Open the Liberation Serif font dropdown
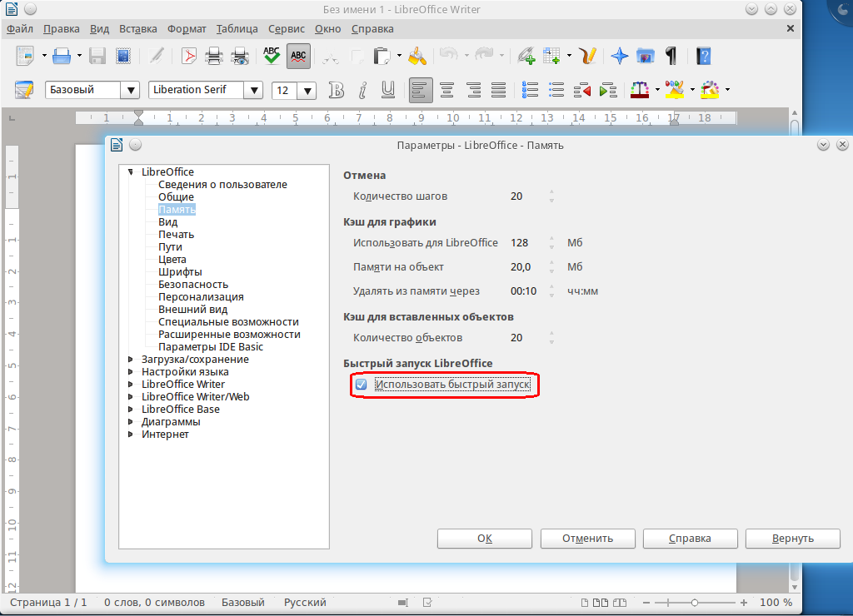Viewport: 853px width, 616px height. 254,90
